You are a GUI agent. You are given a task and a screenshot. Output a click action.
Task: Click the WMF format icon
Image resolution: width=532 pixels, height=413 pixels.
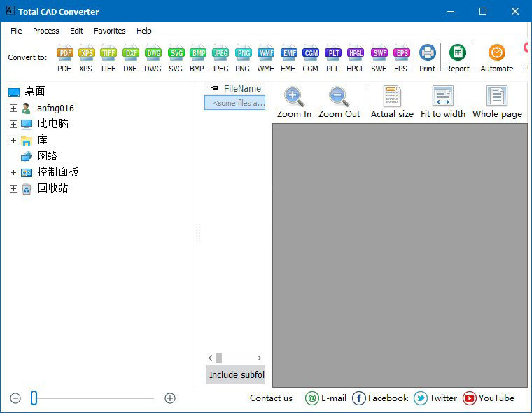[266, 58]
